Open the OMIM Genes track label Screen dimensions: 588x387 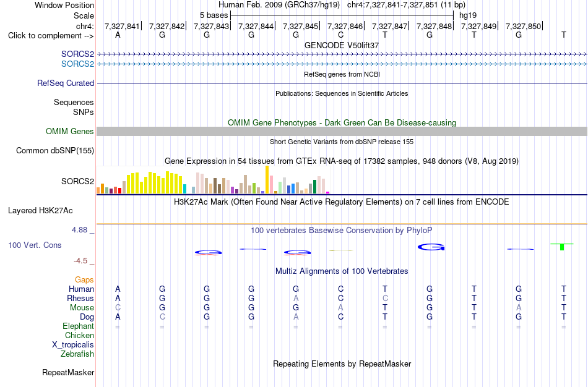click(70, 131)
